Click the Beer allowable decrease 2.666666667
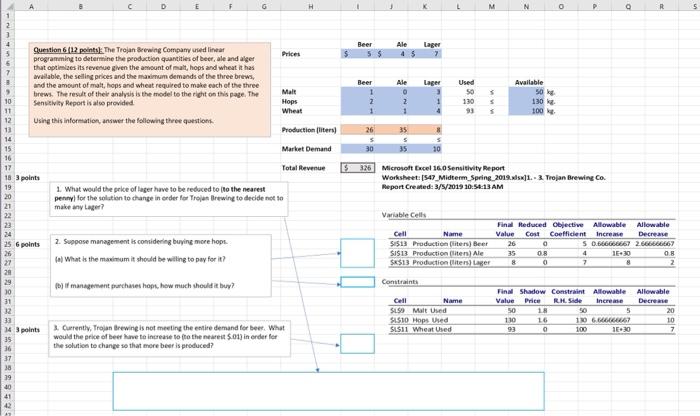Image resolution: width=700 pixels, height=416 pixels. 654,244
